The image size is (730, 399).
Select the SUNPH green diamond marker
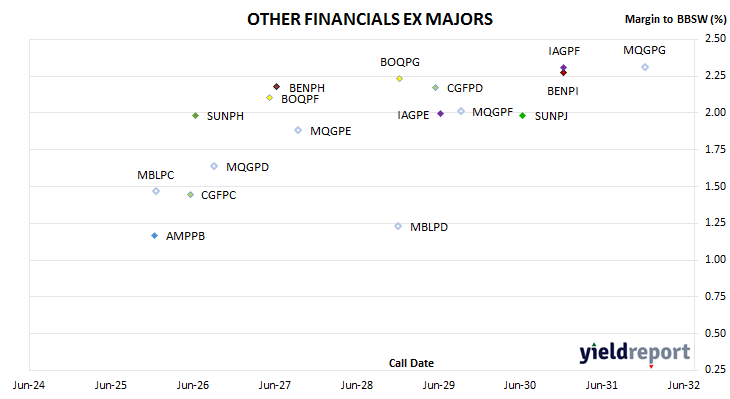(196, 115)
